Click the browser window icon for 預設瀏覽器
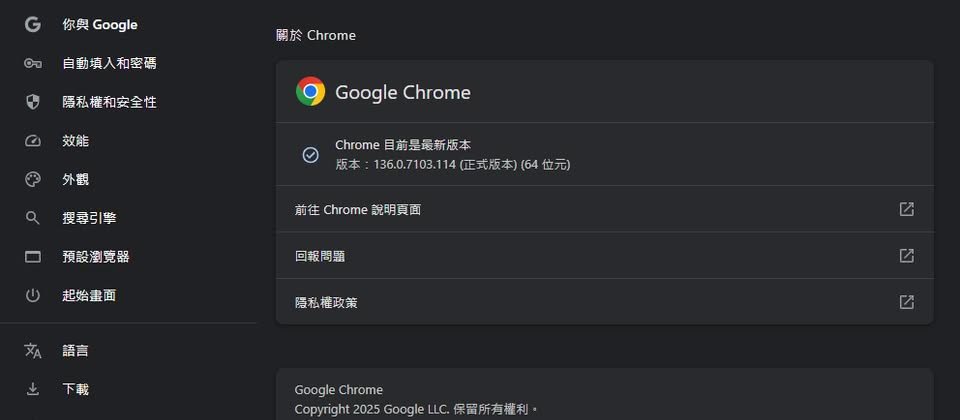Image resolution: width=960 pixels, height=420 pixels. tap(32, 257)
